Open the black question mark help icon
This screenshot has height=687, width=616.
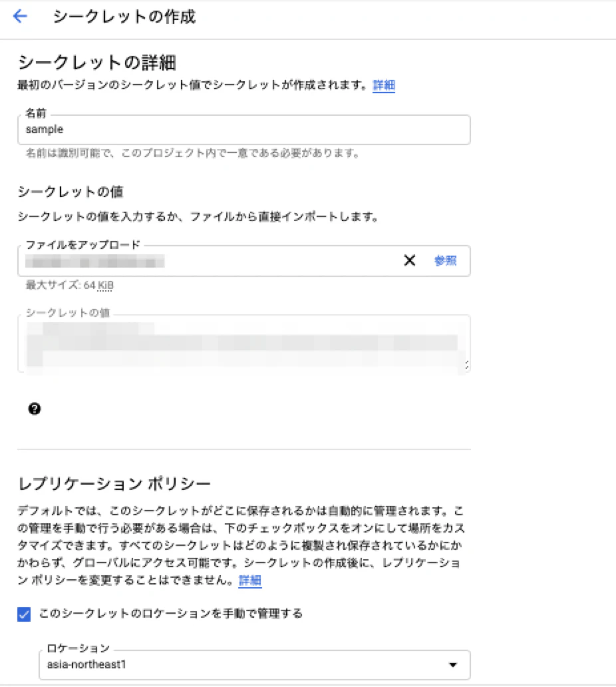[34, 409]
